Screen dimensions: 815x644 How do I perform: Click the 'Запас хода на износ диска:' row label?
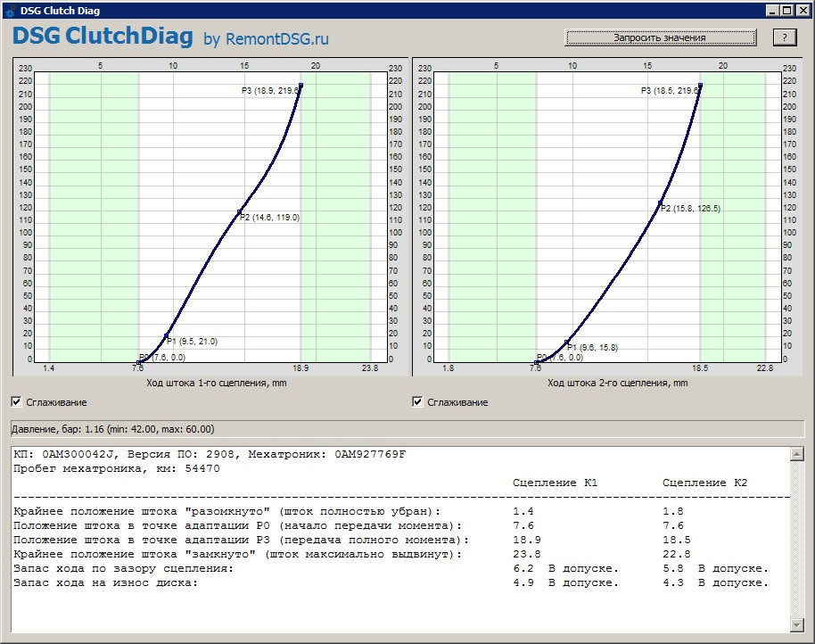pyautogui.click(x=106, y=582)
